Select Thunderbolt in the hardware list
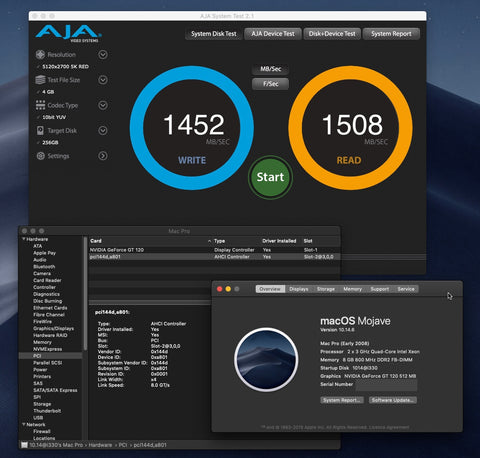The image size is (480, 458). (47, 411)
